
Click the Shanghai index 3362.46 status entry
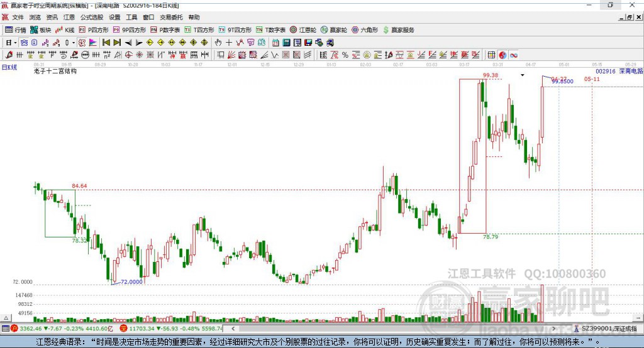[x=62, y=329]
